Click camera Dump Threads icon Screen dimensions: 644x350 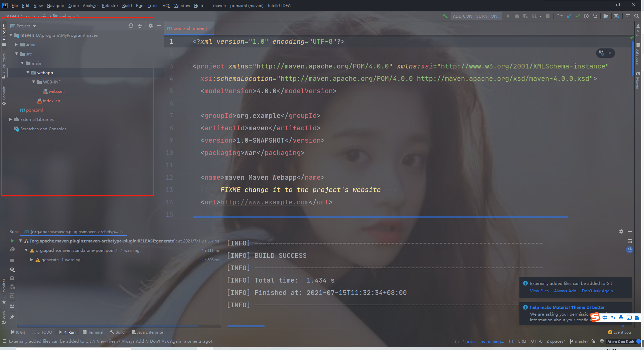(x=12, y=278)
